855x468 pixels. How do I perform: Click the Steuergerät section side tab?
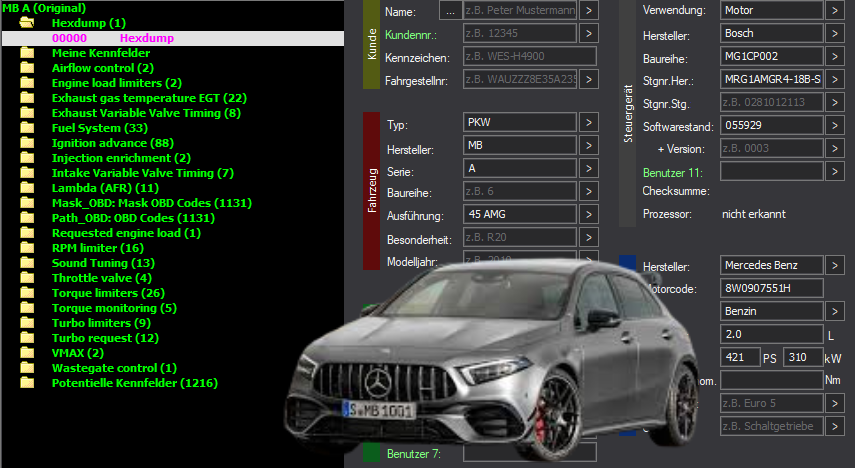tap(628, 113)
